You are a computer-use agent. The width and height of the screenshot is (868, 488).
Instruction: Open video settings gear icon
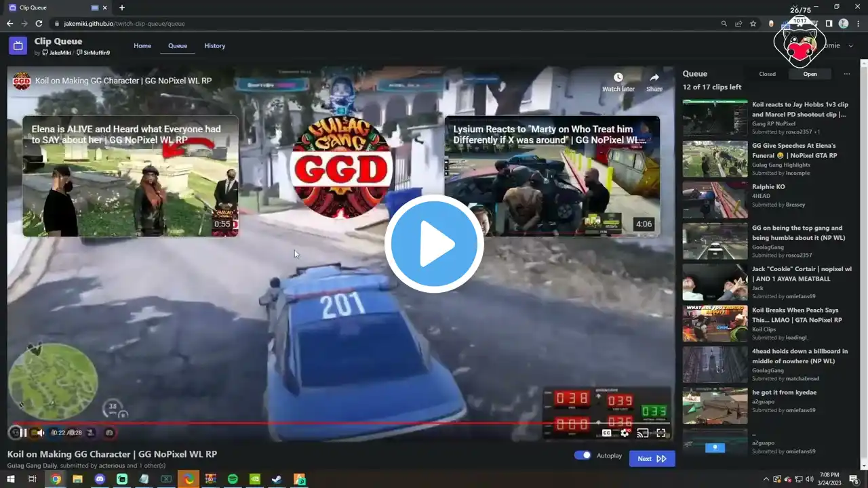[625, 433]
